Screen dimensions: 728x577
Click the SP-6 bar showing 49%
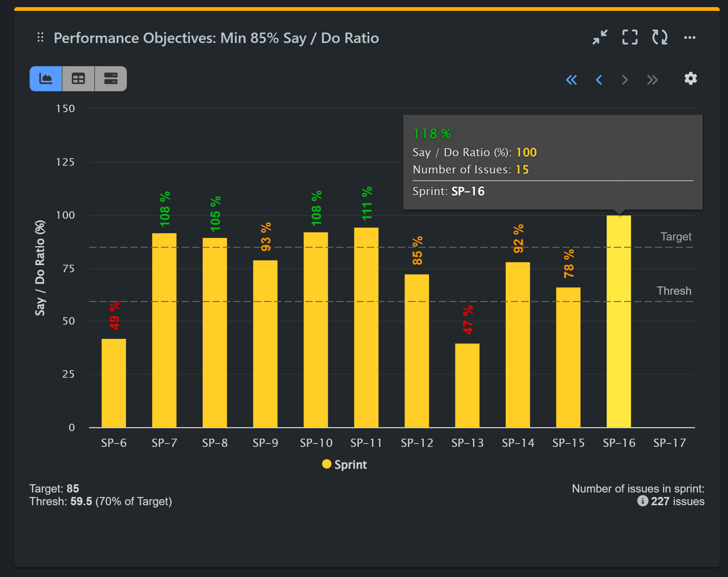[114, 381]
